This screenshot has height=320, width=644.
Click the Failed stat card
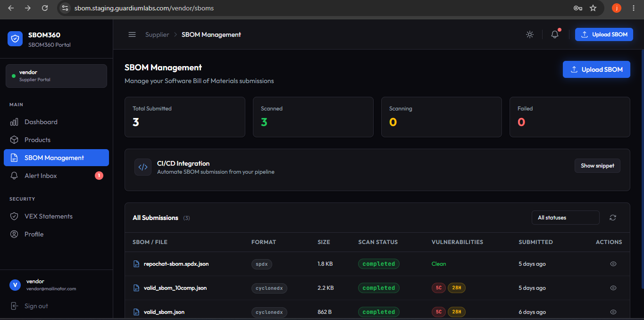pos(570,117)
